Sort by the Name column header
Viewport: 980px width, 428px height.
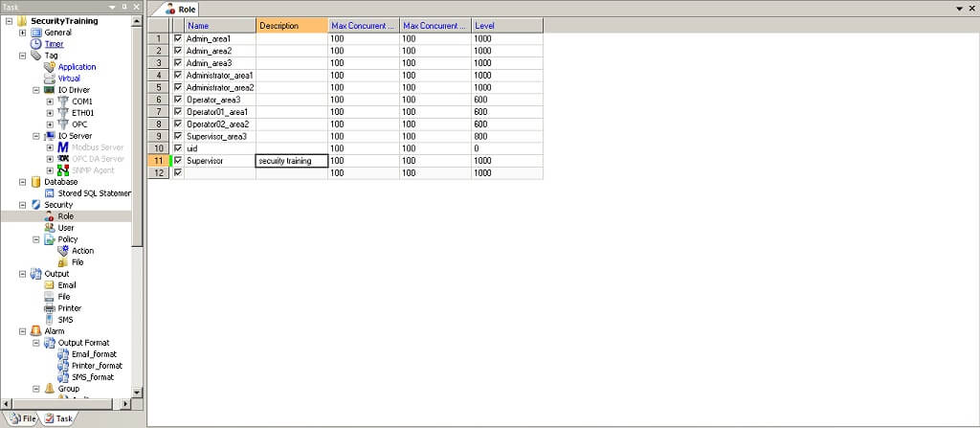[x=220, y=26]
